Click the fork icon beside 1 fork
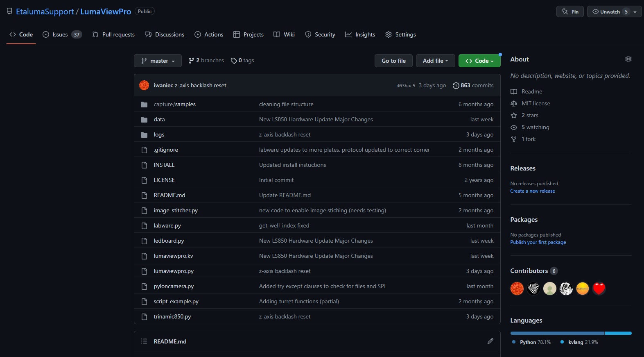This screenshot has width=644, height=357. (x=514, y=139)
